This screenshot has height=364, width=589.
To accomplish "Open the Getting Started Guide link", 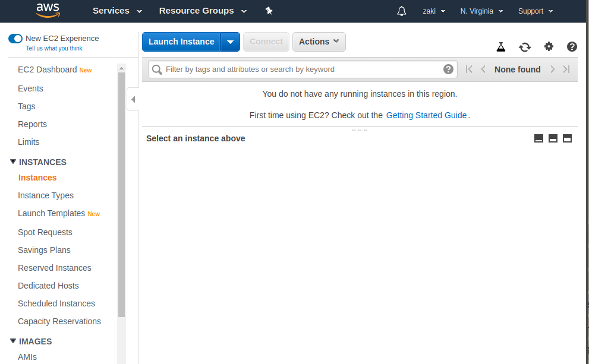I will [x=426, y=115].
